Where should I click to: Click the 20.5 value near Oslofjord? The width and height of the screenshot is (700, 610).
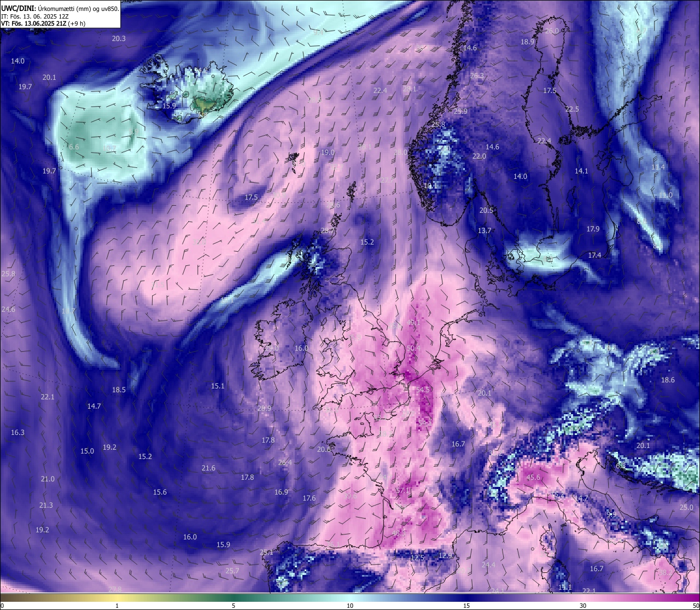(x=486, y=211)
